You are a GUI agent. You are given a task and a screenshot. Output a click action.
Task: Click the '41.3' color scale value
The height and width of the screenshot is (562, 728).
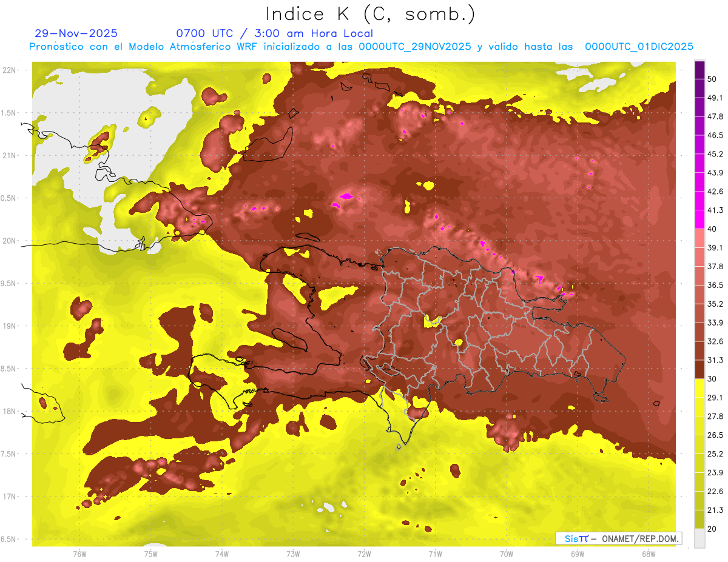point(715,210)
